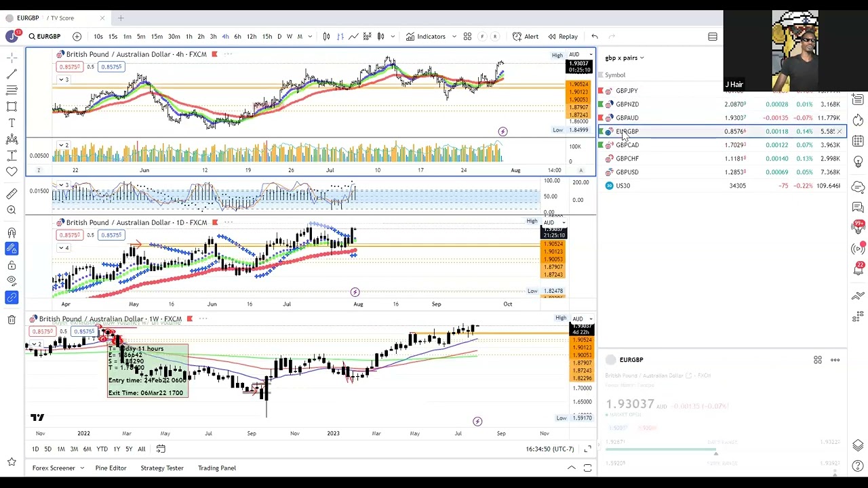Toggle the red flag on the GBPAUD row
The height and width of the screenshot is (488, 868).
click(x=601, y=118)
